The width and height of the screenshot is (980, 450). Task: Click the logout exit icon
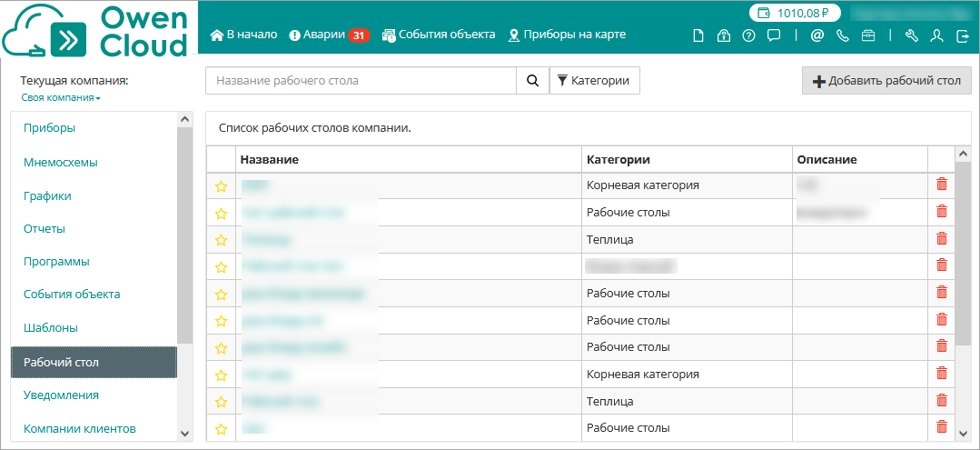coord(962,35)
